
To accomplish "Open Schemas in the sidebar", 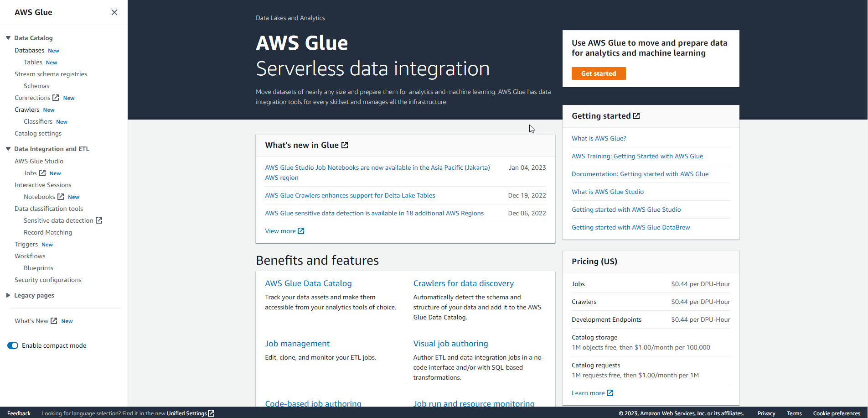I will click(36, 86).
